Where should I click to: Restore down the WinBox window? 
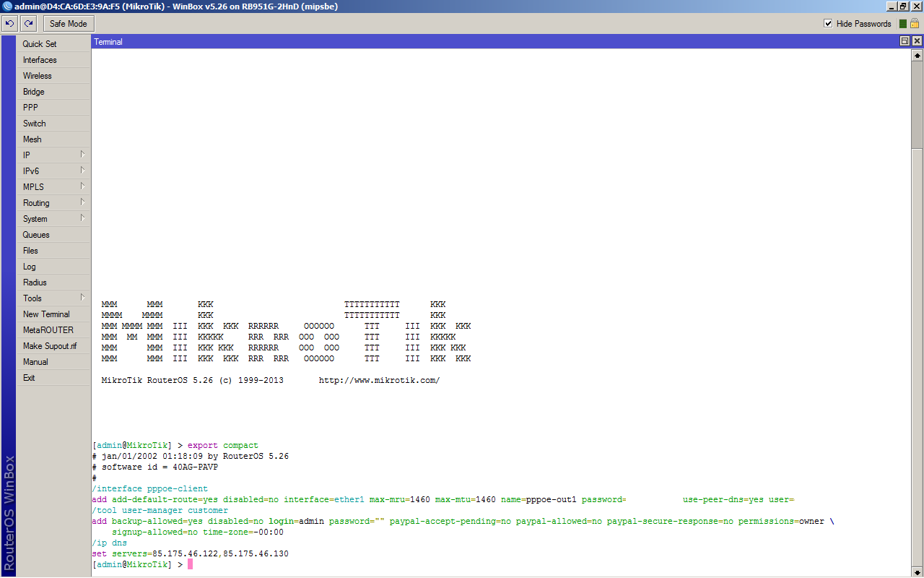[903, 7]
